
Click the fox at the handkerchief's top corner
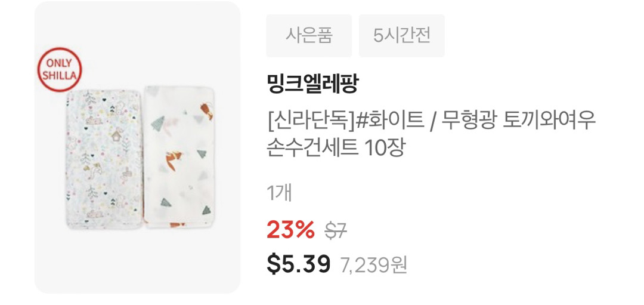click(206, 112)
